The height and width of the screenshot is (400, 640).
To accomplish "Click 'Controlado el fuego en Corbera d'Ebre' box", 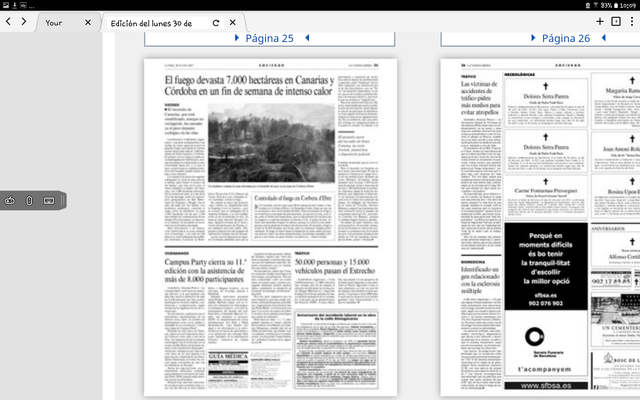I will [293, 216].
